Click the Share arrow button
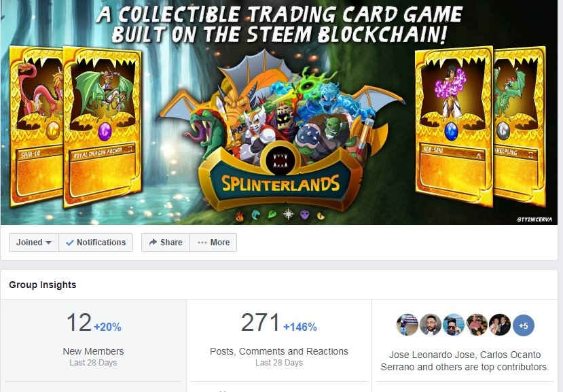 click(166, 243)
